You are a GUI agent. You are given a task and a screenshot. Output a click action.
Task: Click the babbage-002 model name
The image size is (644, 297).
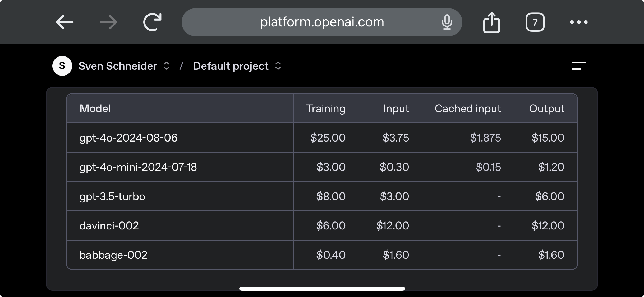(x=113, y=255)
